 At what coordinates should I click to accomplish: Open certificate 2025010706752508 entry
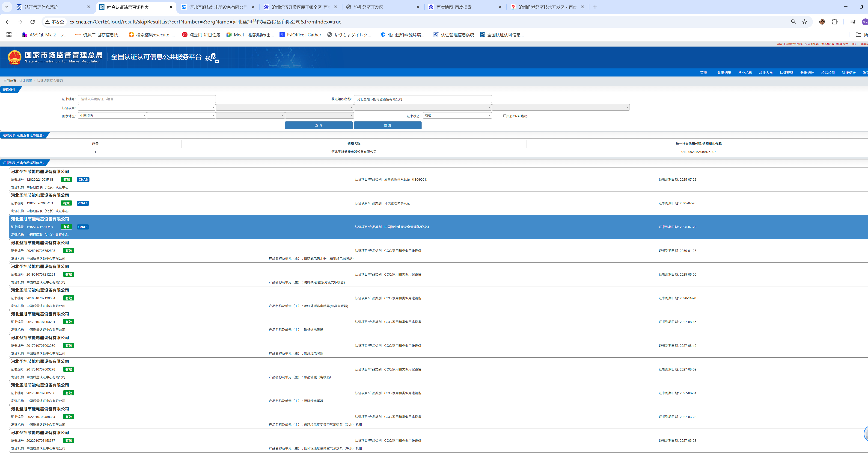(438, 251)
